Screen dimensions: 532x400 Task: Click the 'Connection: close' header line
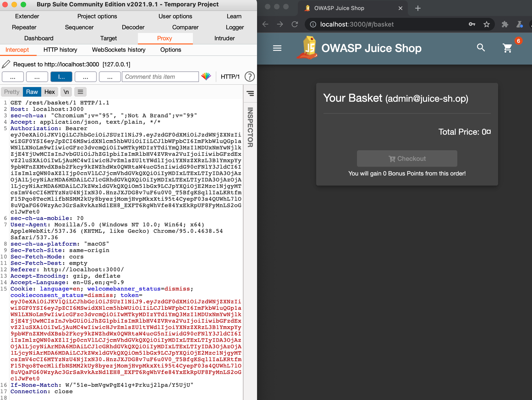[x=41, y=392]
